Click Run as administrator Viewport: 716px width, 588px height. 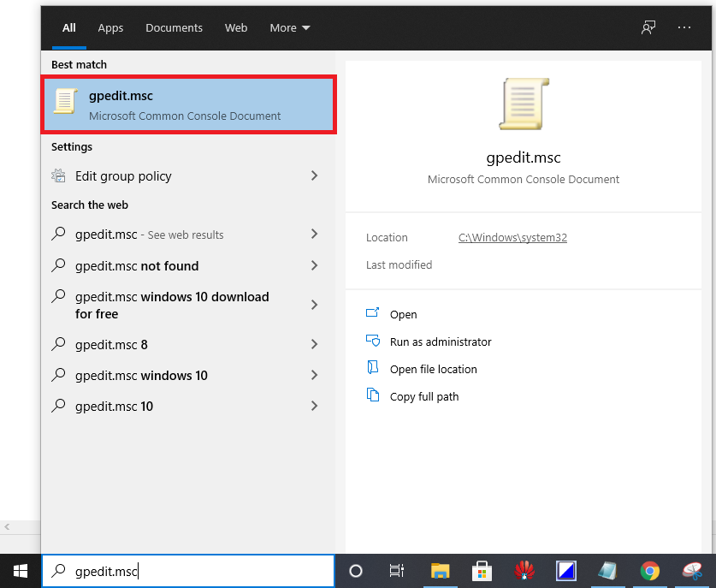coord(441,342)
